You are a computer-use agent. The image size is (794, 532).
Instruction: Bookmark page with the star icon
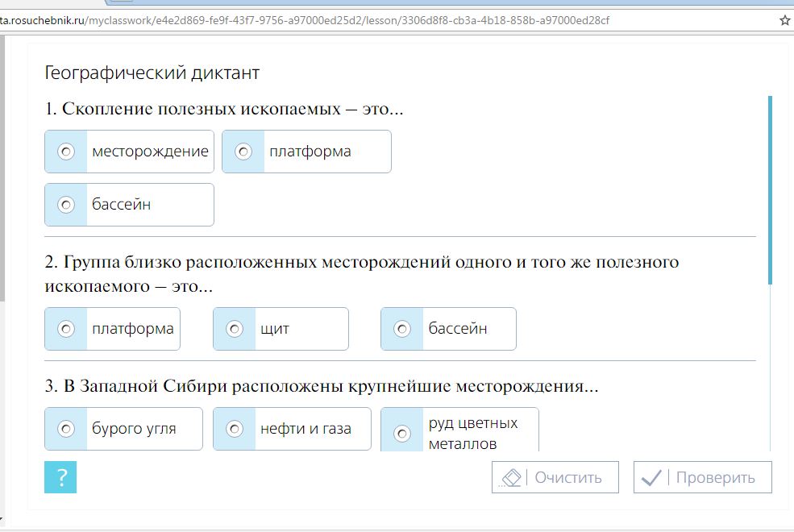[785, 20]
